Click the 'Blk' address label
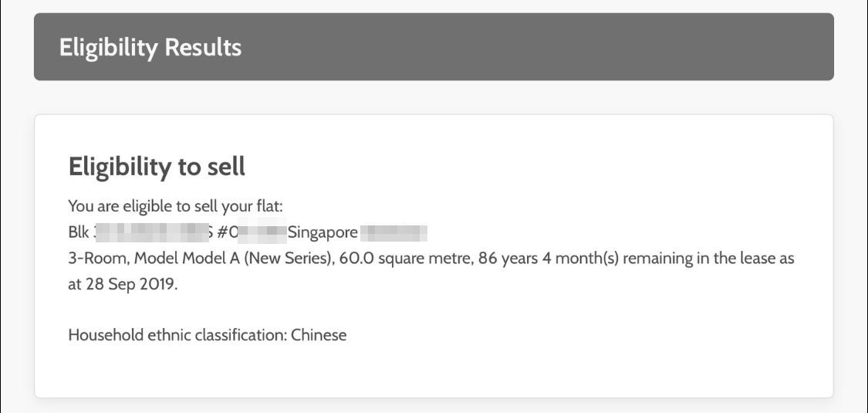 pyautogui.click(x=79, y=232)
